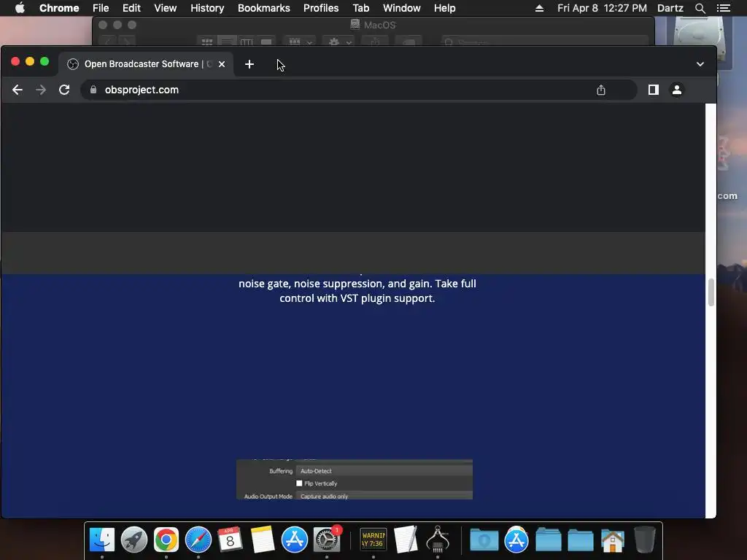Switch the MacOS Finder window to list view
This screenshot has height=560, width=747.
pos(227,42)
